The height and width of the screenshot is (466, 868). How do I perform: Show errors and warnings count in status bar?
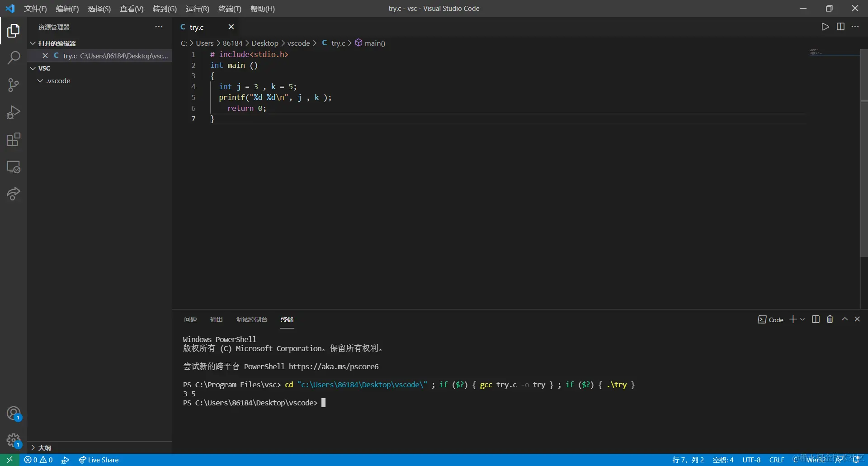point(38,460)
